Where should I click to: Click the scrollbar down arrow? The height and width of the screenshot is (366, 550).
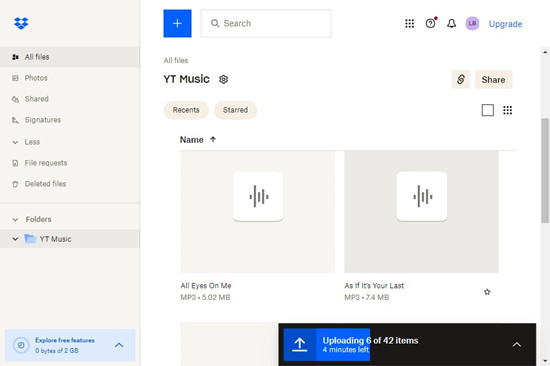(x=545, y=361)
